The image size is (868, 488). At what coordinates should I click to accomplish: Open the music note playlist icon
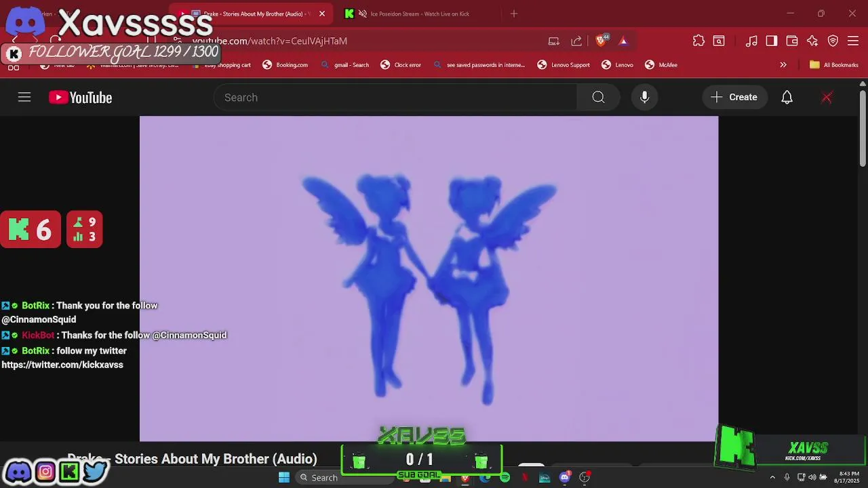(751, 41)
